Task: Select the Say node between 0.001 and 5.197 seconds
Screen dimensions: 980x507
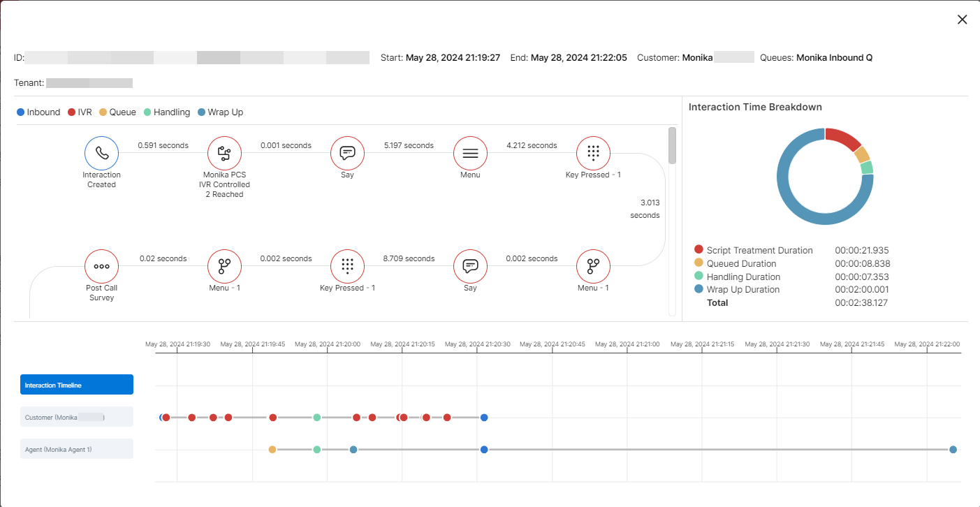Action: pos(347,153)
